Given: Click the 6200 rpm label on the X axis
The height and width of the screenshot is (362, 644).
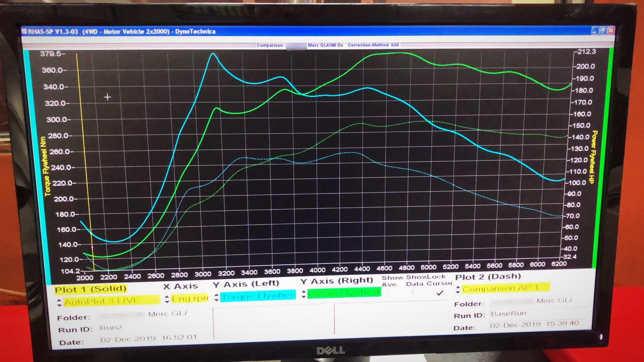Looking at the screenshot, I should point(559,264).
